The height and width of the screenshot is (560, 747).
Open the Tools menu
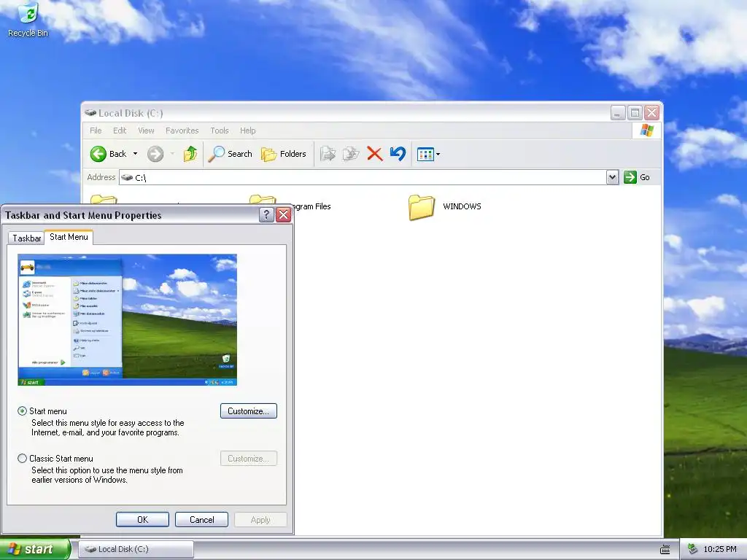pos(220,131)
